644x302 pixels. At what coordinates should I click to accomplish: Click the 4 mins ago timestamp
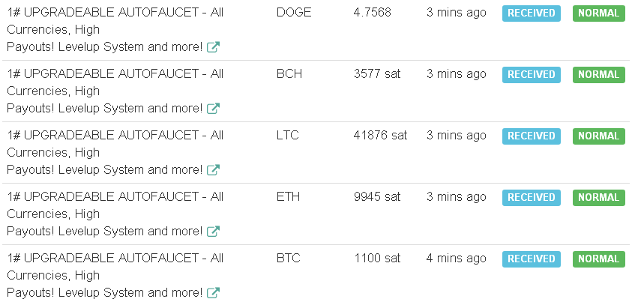pos(457,259)
